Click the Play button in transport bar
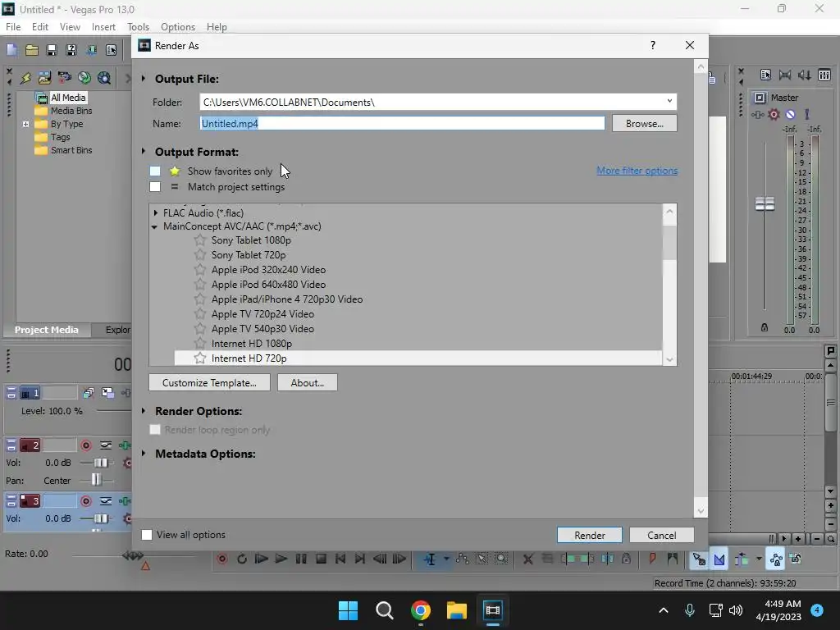 click(281, 559)
